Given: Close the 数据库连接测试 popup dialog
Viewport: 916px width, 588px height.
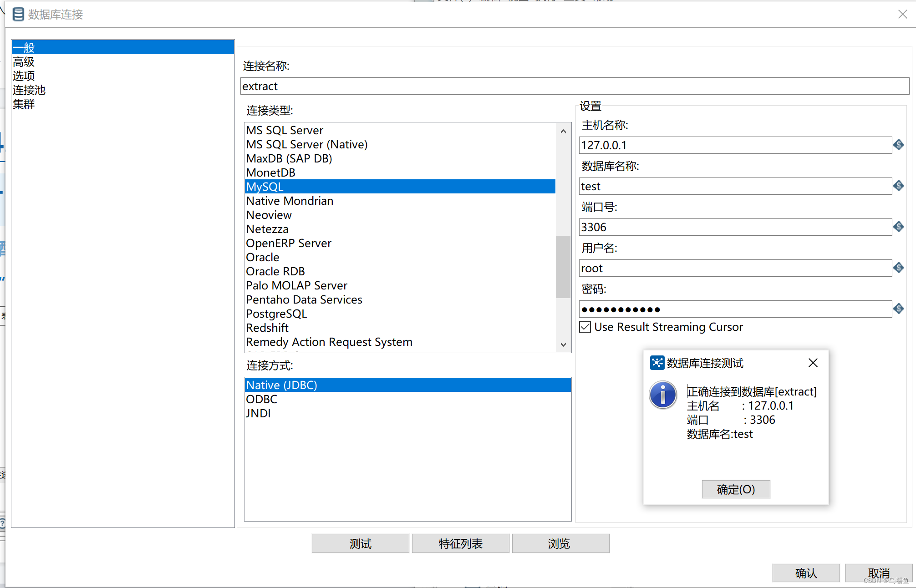Looking at the screenshot, I should coord(813,363).
